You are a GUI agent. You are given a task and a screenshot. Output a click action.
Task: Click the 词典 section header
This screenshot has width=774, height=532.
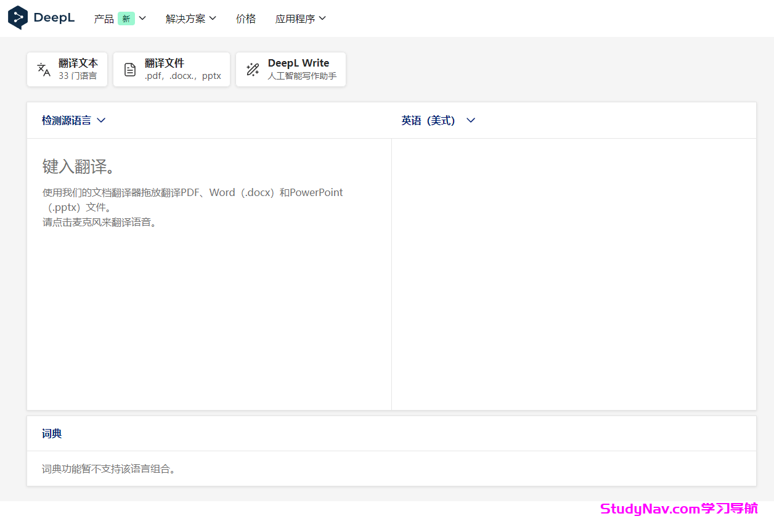(x=52, y=433)
